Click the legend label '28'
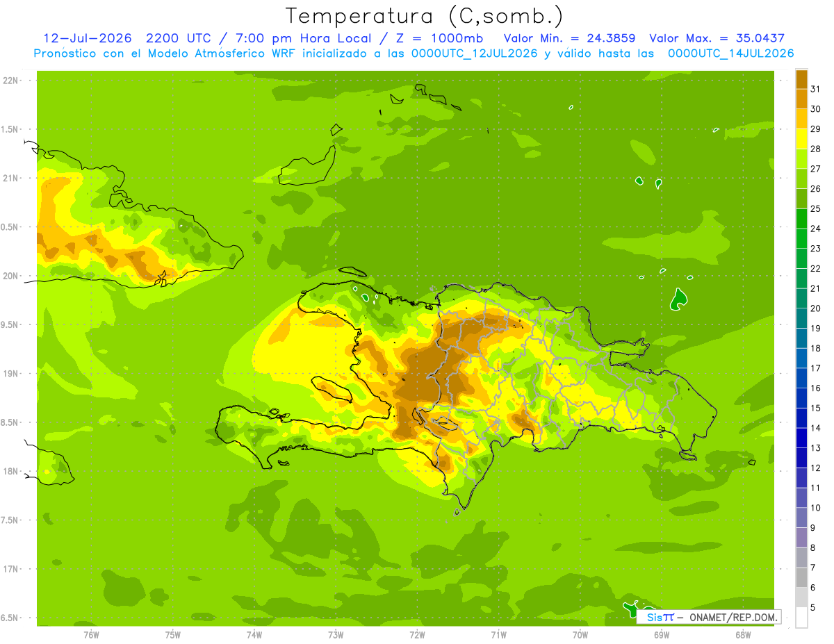834x644 pixels. click(816, 149)
